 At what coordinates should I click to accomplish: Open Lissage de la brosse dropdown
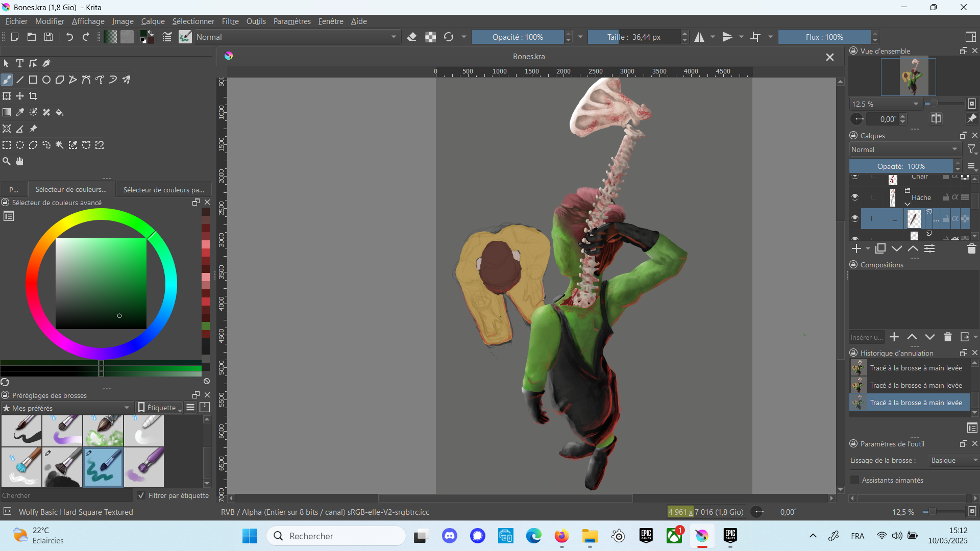(x=953, y=460)
